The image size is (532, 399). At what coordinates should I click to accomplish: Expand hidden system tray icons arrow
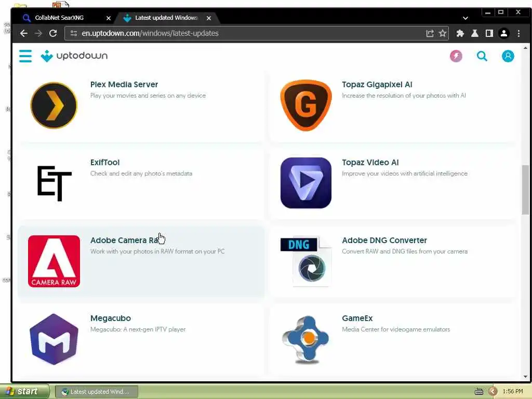[x=493, y=392]
